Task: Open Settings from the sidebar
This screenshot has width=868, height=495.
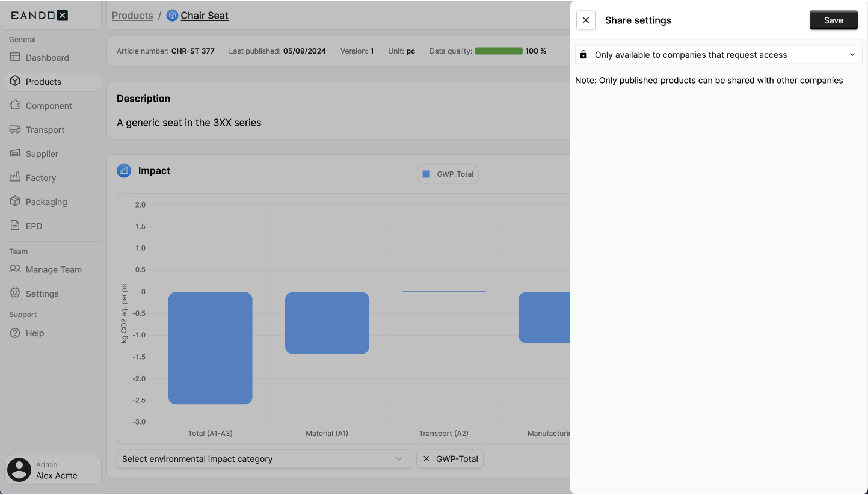Action: 42,294
